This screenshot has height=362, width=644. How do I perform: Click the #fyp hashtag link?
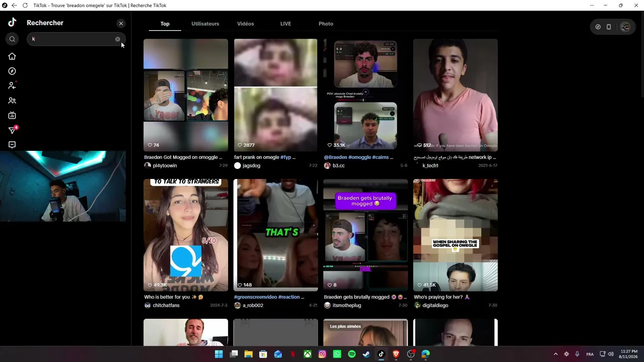tap(286, 157)
